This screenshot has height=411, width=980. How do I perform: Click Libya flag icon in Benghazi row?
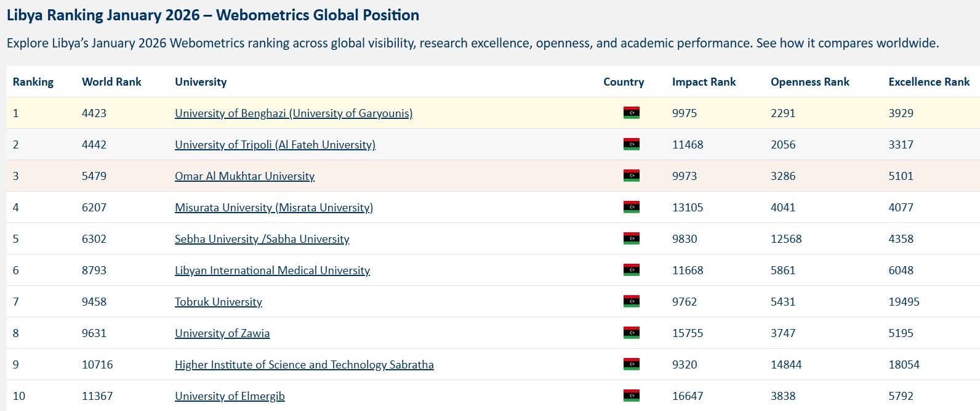[x=632, y=113]
